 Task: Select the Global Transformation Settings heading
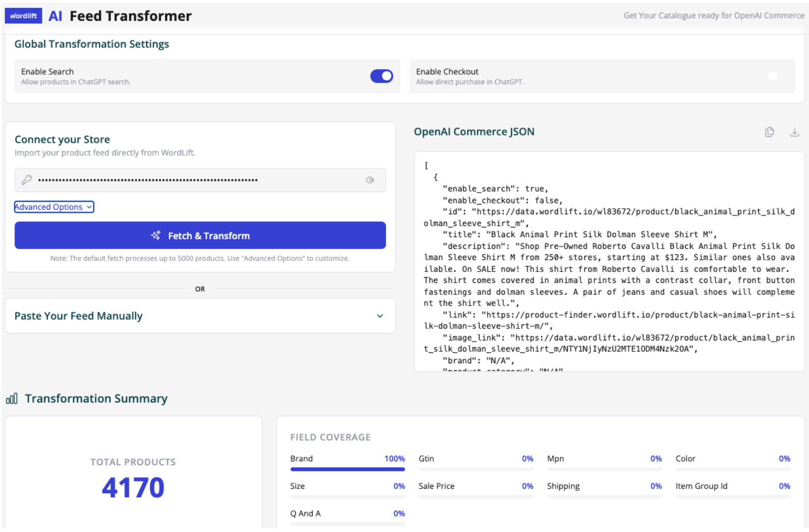click(92, 44)
